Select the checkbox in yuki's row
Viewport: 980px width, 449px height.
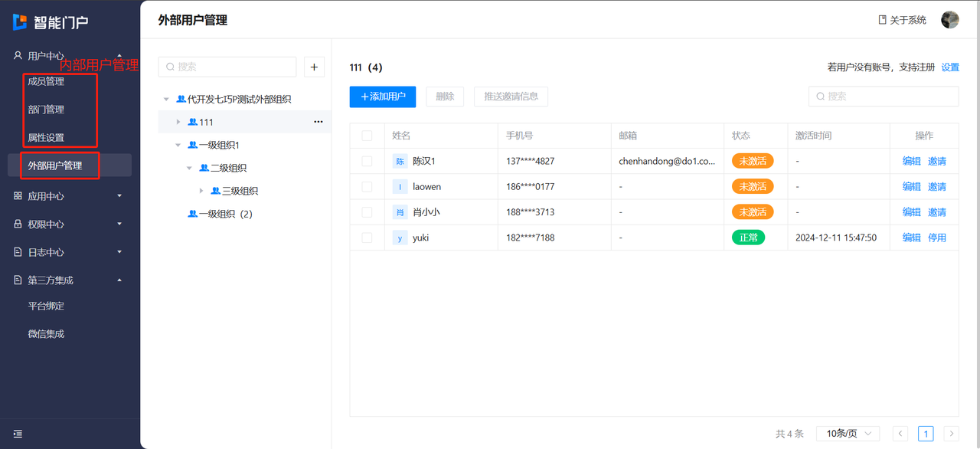click(367, 238)
